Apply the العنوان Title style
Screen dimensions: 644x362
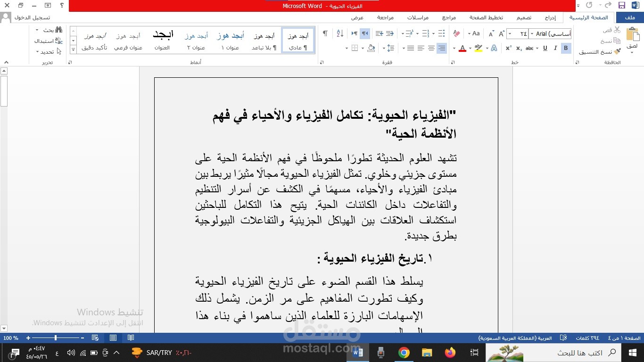pyautogui.click(x=162, y=41)
